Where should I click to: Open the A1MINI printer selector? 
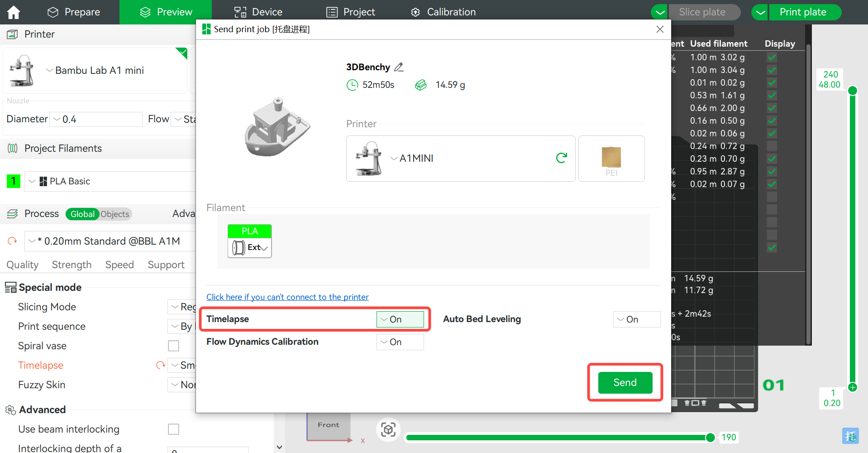[x=461, y=159]
